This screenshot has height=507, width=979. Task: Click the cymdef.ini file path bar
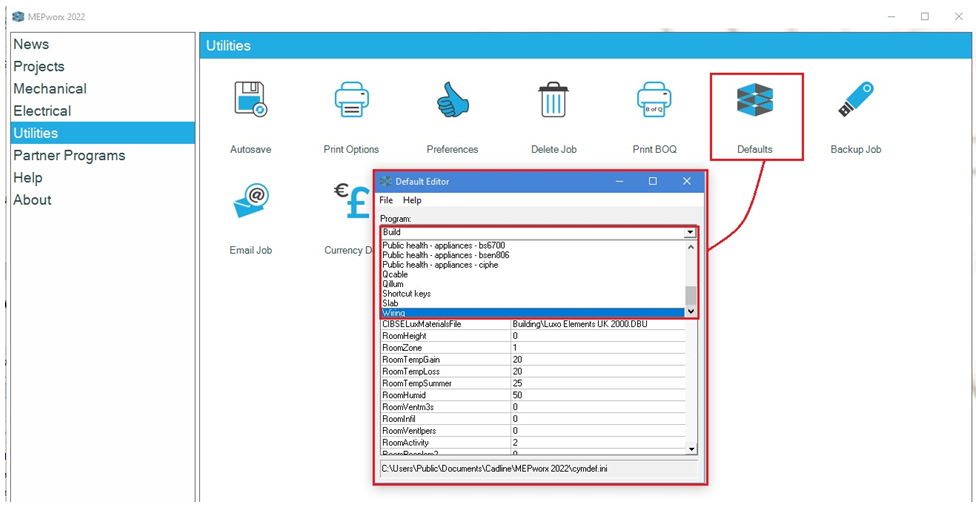(539, 469)
